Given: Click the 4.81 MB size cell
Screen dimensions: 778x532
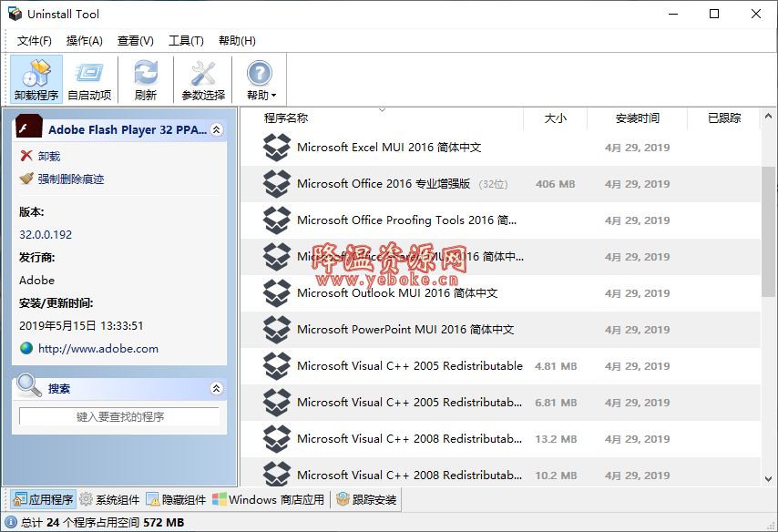Looking at the screenshot, I should pyautogui.click(x=555, y=366).
